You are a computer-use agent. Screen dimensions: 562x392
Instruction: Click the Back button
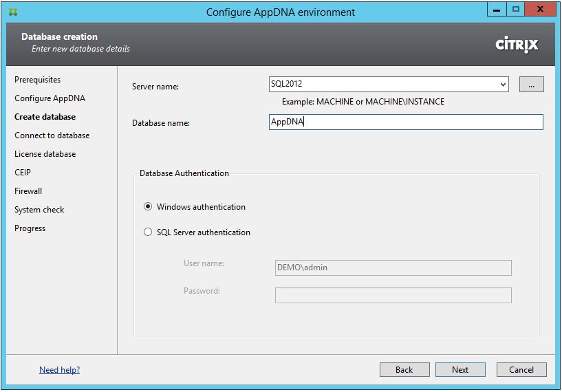click(404, 370)
